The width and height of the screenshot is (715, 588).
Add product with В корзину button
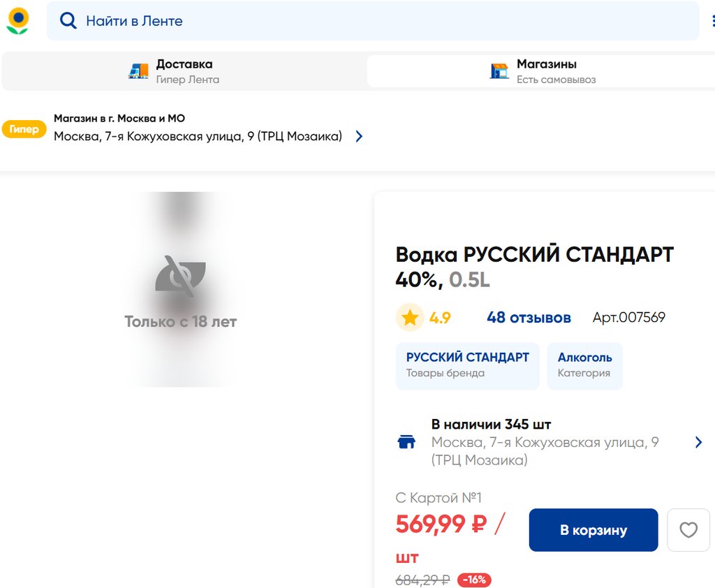click(x=594, y=530)
